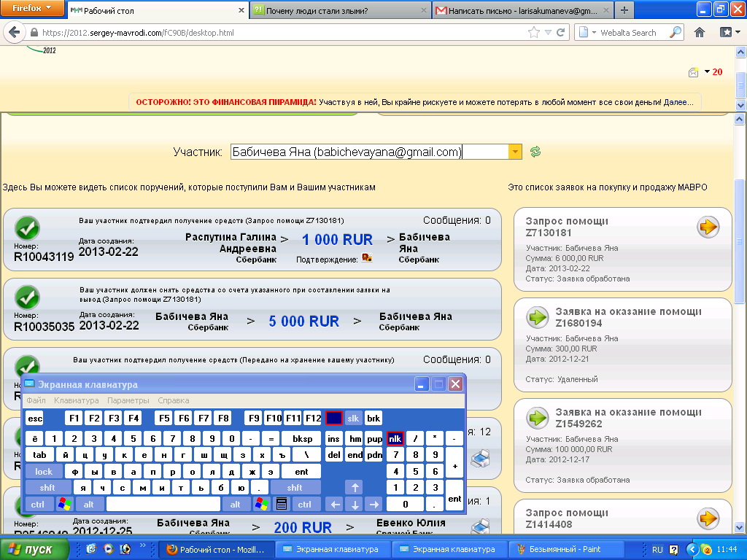Open the search engine selector dropdown

(x=587, y=32)
